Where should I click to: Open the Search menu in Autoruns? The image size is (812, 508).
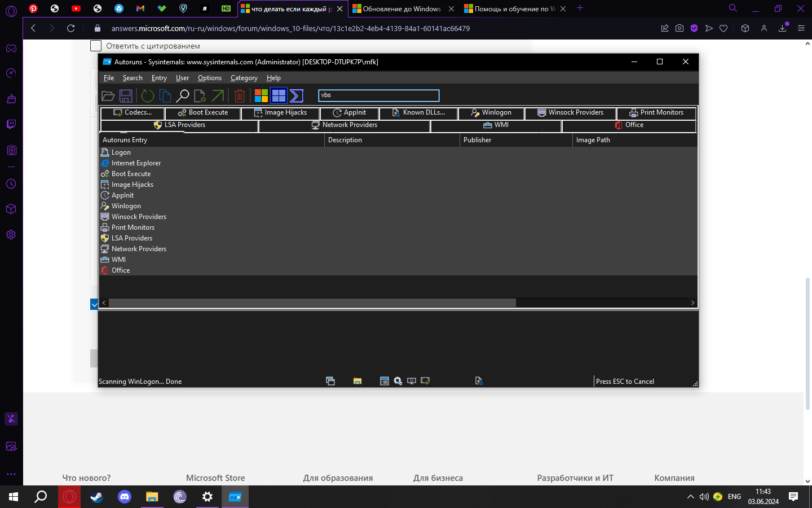point(133,78)
